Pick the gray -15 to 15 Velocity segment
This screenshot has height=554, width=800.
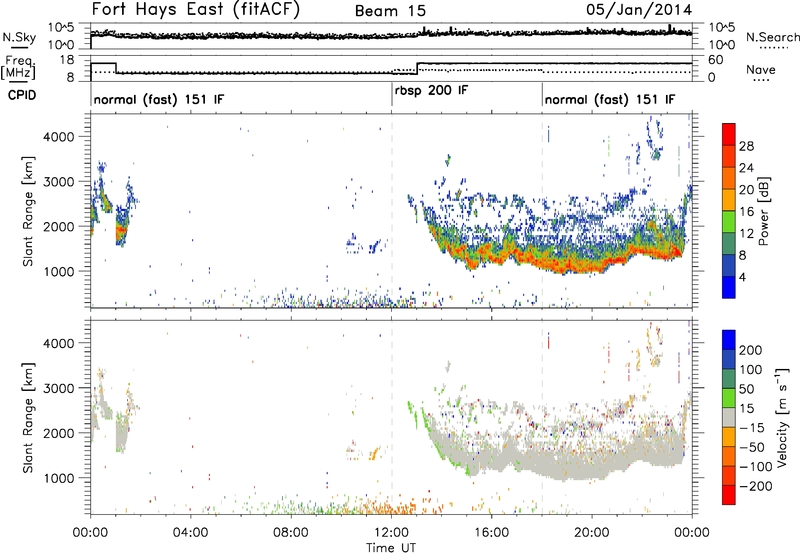729,417
